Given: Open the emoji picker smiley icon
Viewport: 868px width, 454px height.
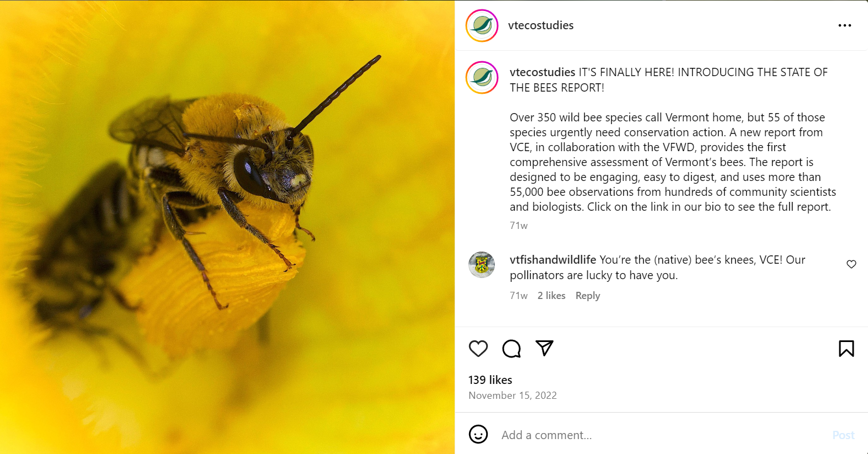Looking at the screenshot, I should pos(478,434).
